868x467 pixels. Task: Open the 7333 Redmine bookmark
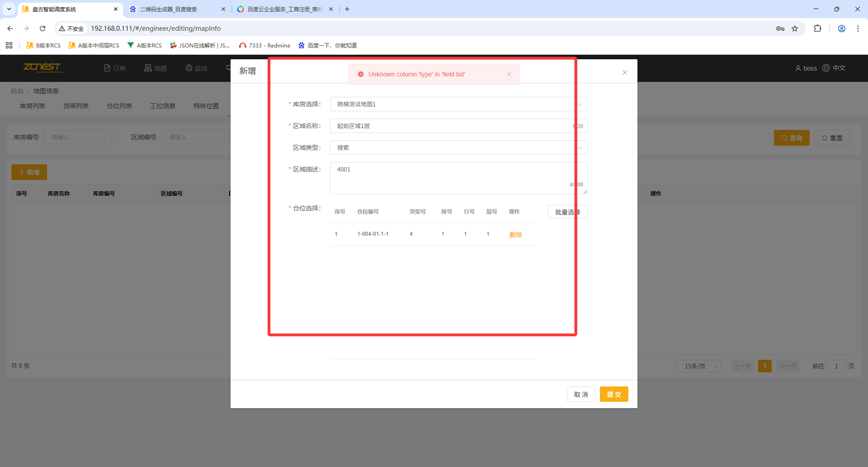click(x=264, y=45)
